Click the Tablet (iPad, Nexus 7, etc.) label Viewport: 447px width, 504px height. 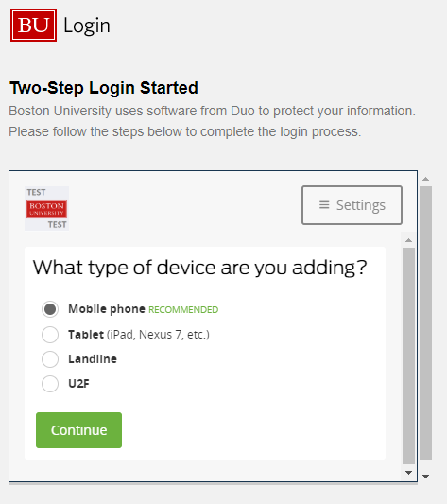click(x=139, y=335)
